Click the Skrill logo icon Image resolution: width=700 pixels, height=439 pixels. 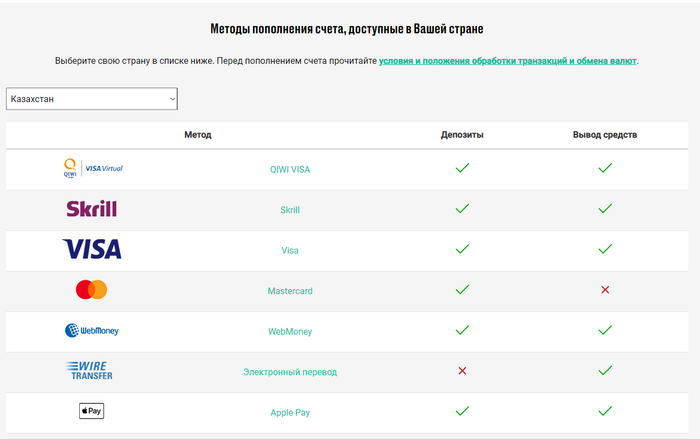(x=92, y=209)
